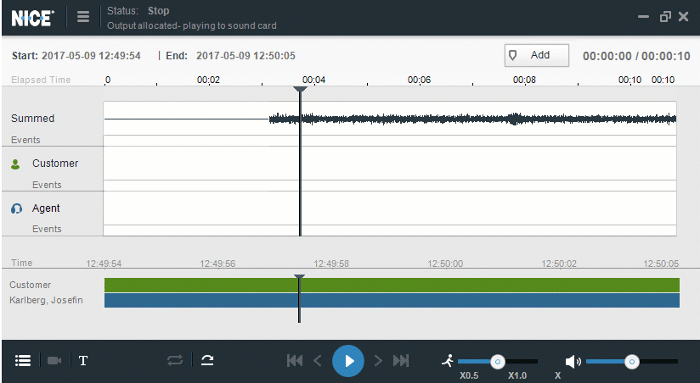Click the blue Karlberg, Josefin segment bar
Viewport: 700px width, 383px height.
click(392, 300)
